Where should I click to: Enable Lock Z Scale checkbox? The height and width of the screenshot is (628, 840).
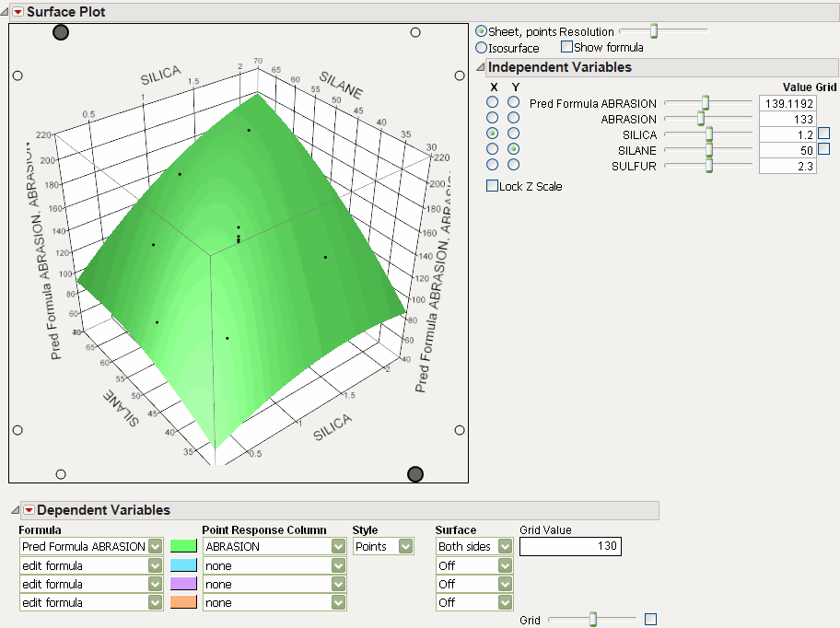pyautogui.click(x=492, y=186)
